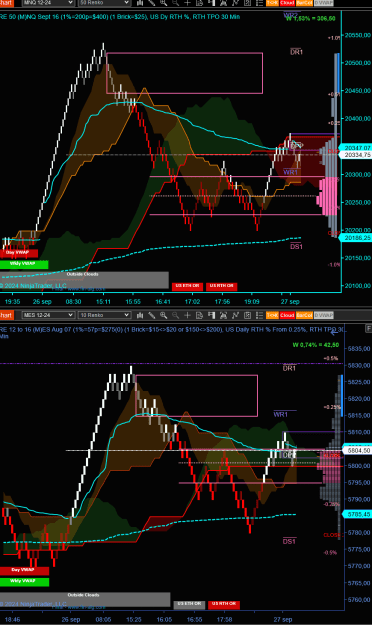Open Chart Trader icon in MES chart toolbar
Viewport: 372px width, 625px height.
(x=199, y=315)
